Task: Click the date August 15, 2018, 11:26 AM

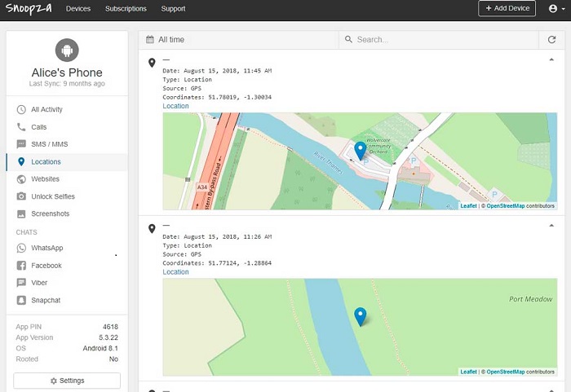Action: click(x=228, y=237)
